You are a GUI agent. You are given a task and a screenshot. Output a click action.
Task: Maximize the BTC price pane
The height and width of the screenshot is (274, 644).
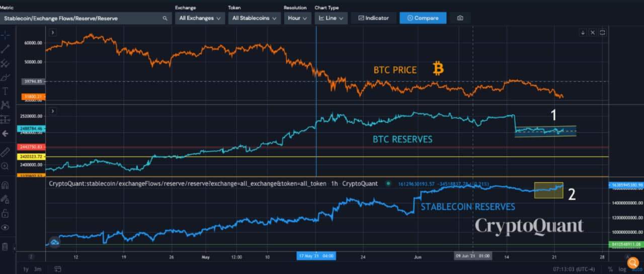[x=602, y=32]
